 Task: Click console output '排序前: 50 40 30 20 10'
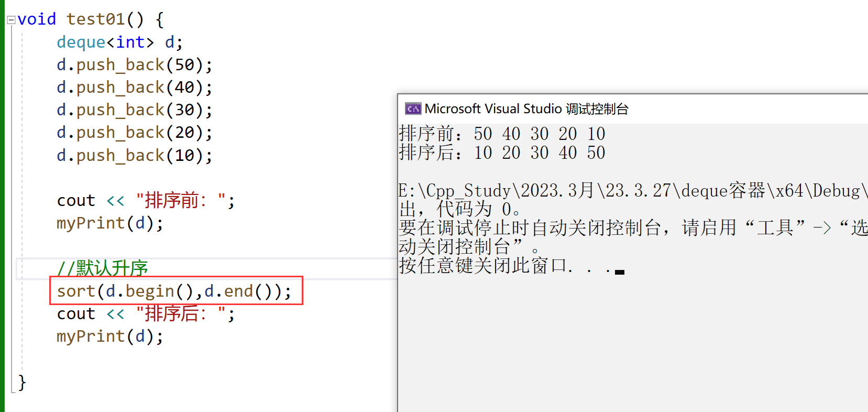(502, 134)
